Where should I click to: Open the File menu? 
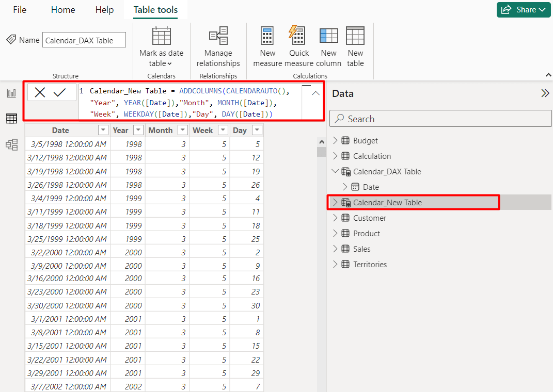19,9
